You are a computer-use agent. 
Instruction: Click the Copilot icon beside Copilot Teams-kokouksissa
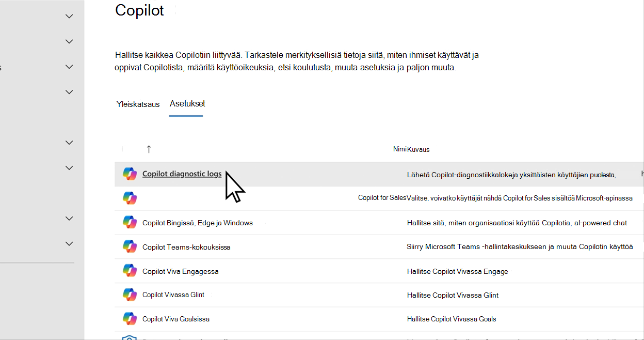pos(130,246)
